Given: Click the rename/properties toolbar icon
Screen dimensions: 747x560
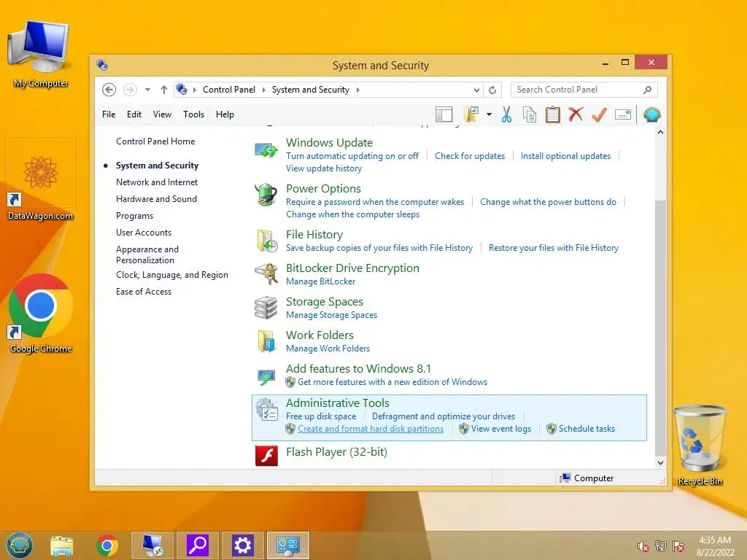Looking at the screenshot, I should click(x=623, y=114).
